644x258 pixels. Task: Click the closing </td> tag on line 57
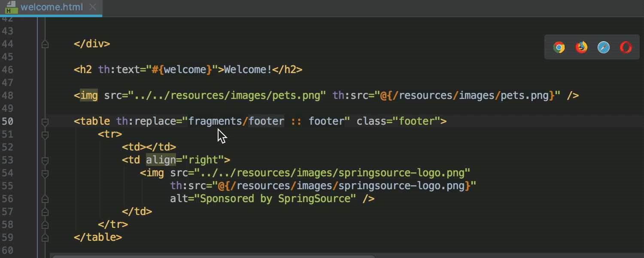pos(137,212)
